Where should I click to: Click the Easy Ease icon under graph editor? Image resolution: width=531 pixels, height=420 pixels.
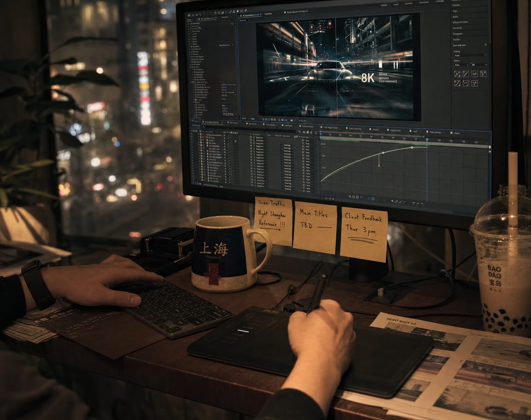413,204
